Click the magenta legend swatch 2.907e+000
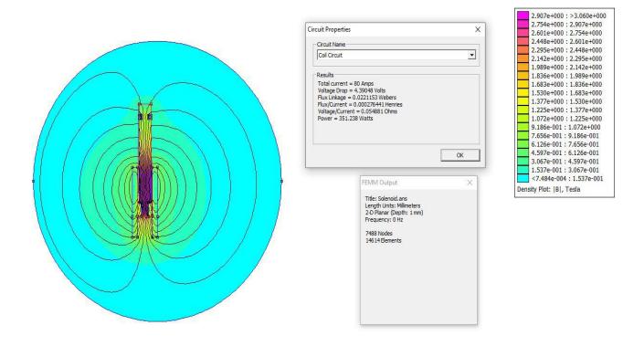This screenshot has height=346, width=644. tap(523, 16)
